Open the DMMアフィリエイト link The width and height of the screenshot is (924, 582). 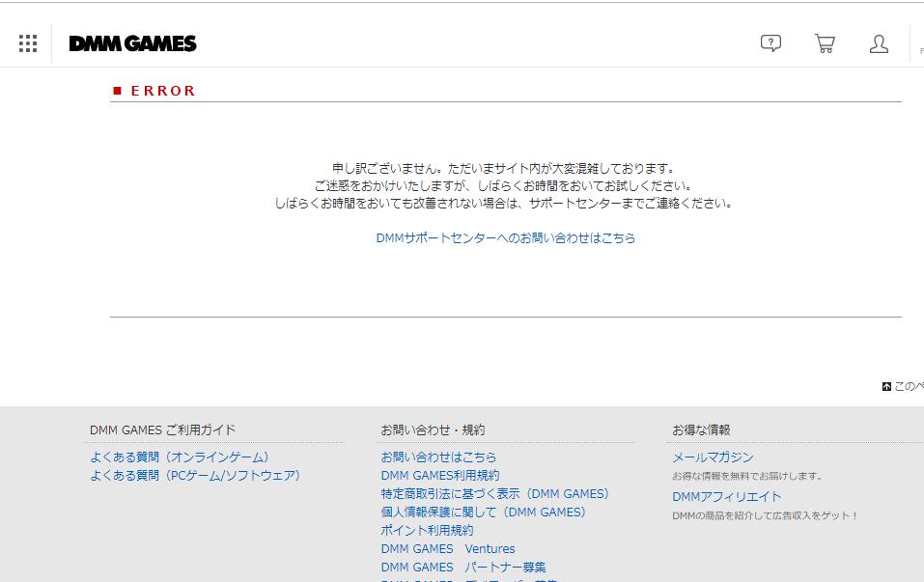pos(727,497)
